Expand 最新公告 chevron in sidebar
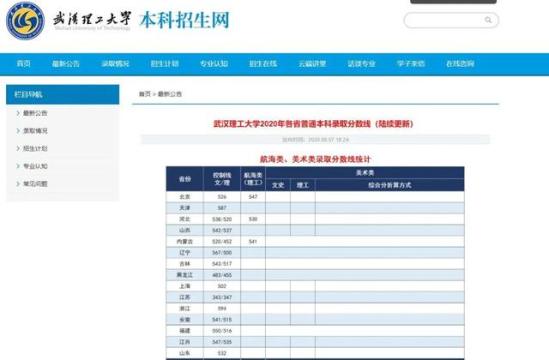Viewport: 549px width, 360px height. 18,113
